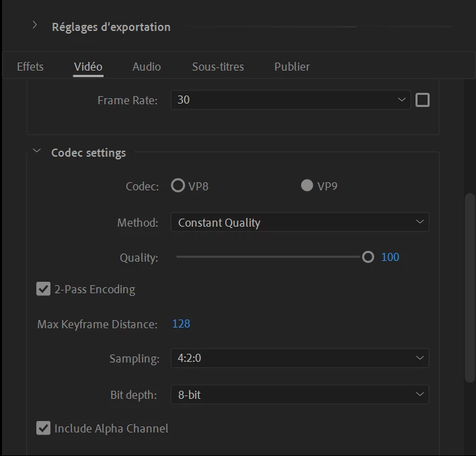The width and height of the screenshot is (476, 456).
Task: Open the Vidéo tab
Action: click(x=88, y=67)
